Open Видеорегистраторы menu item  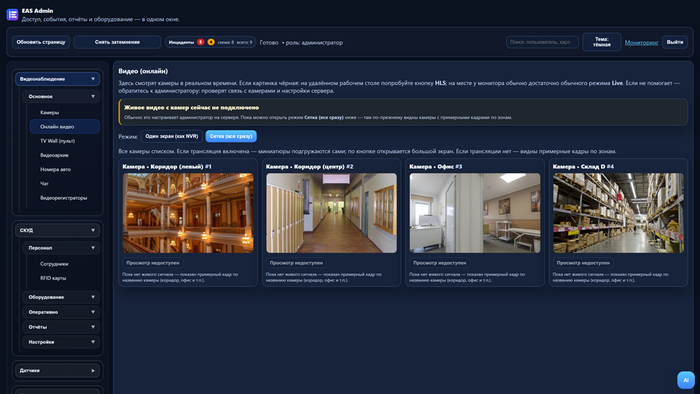65,198
